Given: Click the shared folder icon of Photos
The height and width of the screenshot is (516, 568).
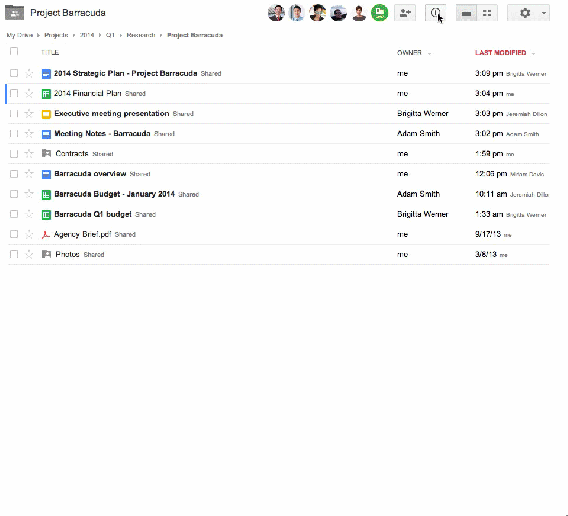Looking at the screenshot, I should [46, 254].
